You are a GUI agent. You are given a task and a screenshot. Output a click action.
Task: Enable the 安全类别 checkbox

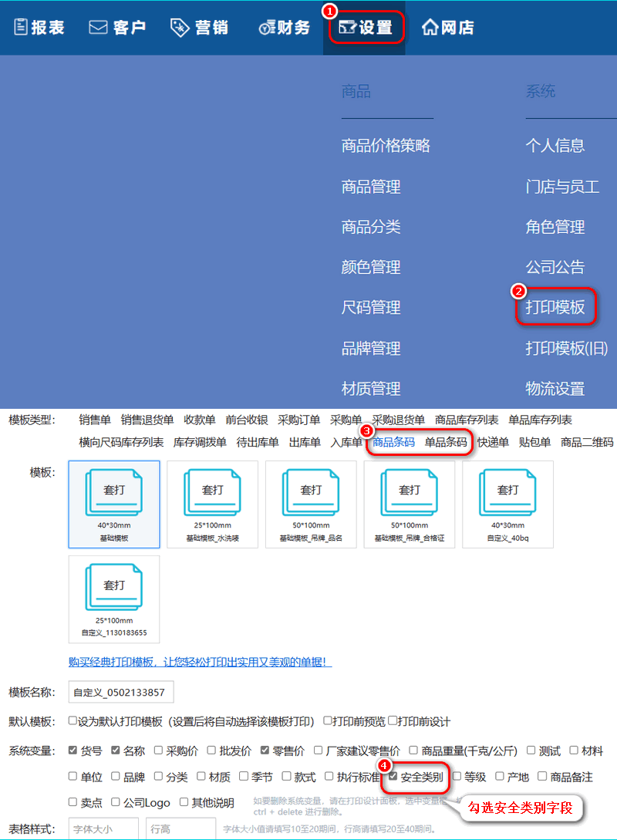click(393, 777)
